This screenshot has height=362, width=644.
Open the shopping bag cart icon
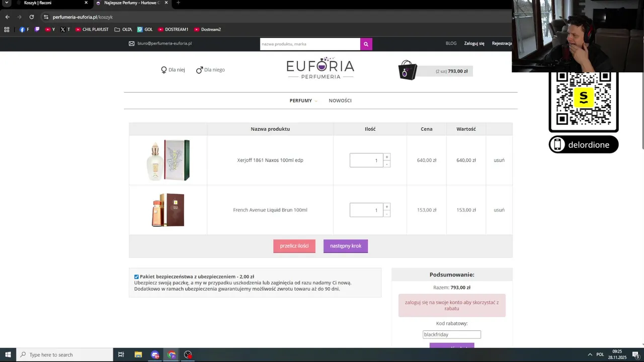pos(408,70)
